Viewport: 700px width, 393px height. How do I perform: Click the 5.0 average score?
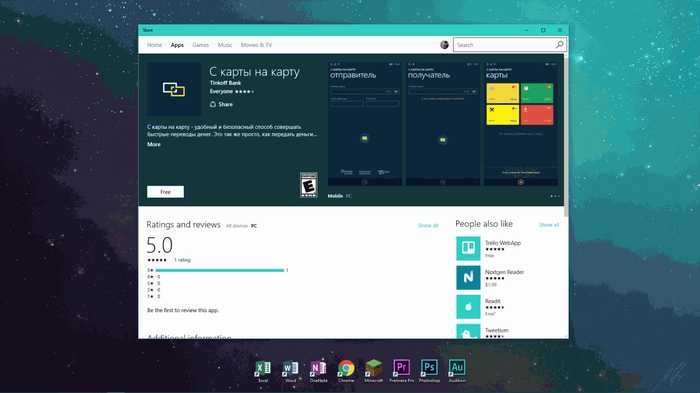click(159, 245)
